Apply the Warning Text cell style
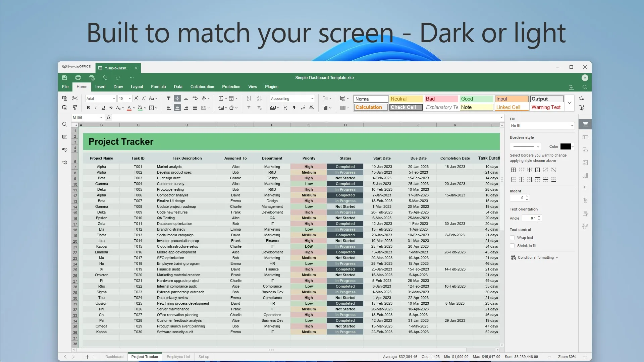Image resolution: width=644 pixels, height=362 pixels. (x=547, y=107)
